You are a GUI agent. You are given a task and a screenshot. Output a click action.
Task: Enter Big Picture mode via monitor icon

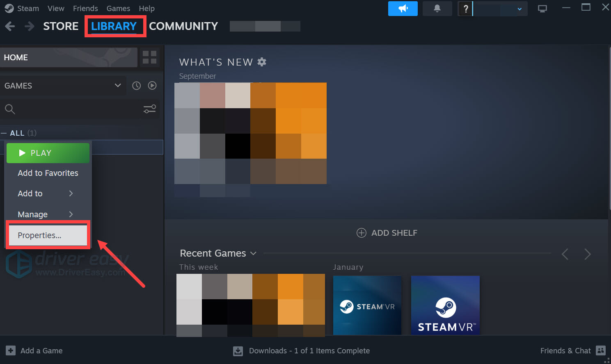point(542,8)
